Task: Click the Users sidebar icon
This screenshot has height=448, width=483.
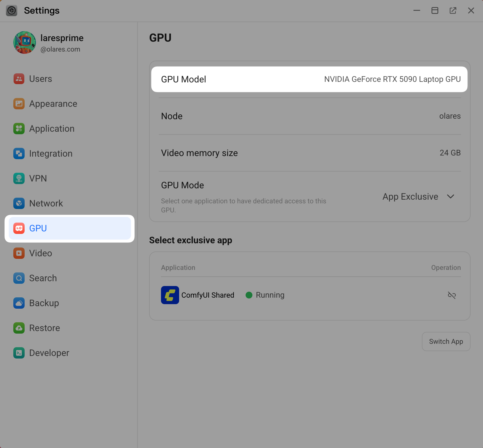Action: (19, 79)
